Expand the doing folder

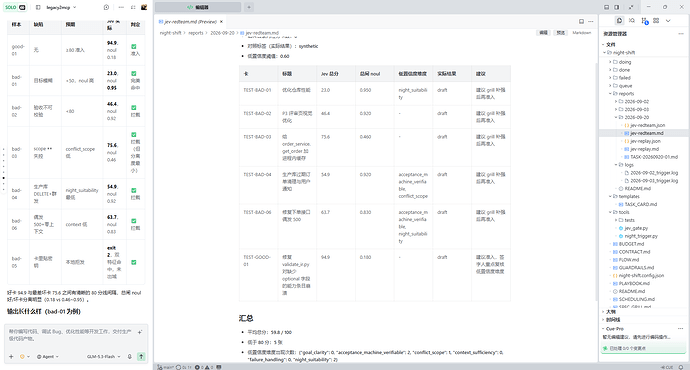[x=642, y=62]
